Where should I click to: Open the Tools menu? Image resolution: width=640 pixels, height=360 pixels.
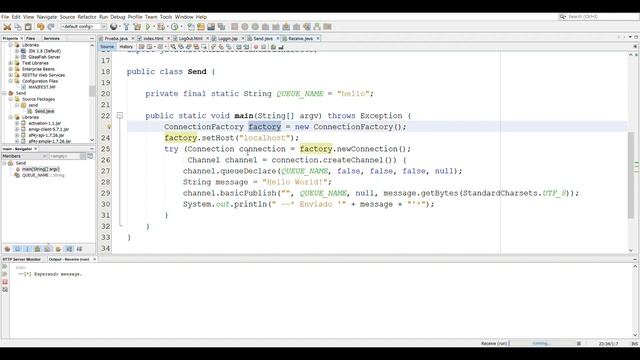[166, 17]
